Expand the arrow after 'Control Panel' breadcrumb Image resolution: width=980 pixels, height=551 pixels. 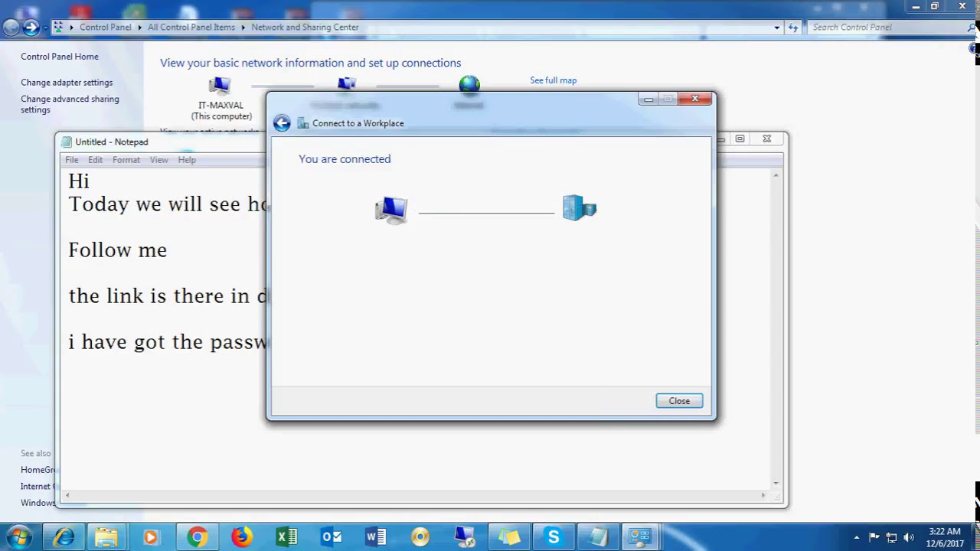[x=139, y=28]
